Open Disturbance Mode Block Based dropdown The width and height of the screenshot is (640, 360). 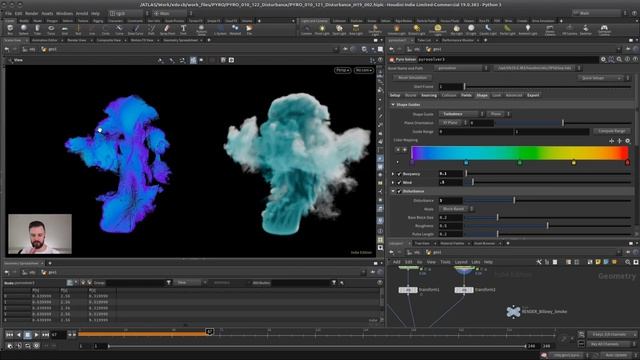coord(456,209)
